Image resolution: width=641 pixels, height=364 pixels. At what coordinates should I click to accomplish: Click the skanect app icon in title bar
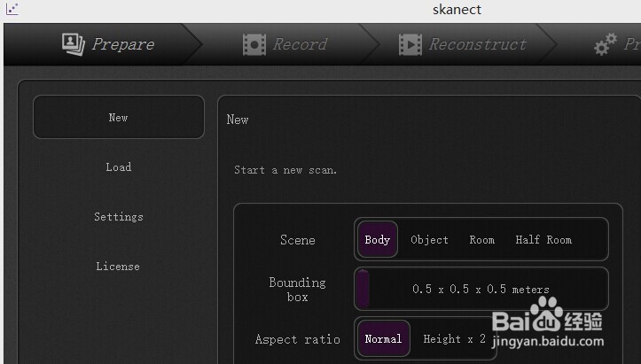(12, 9)
